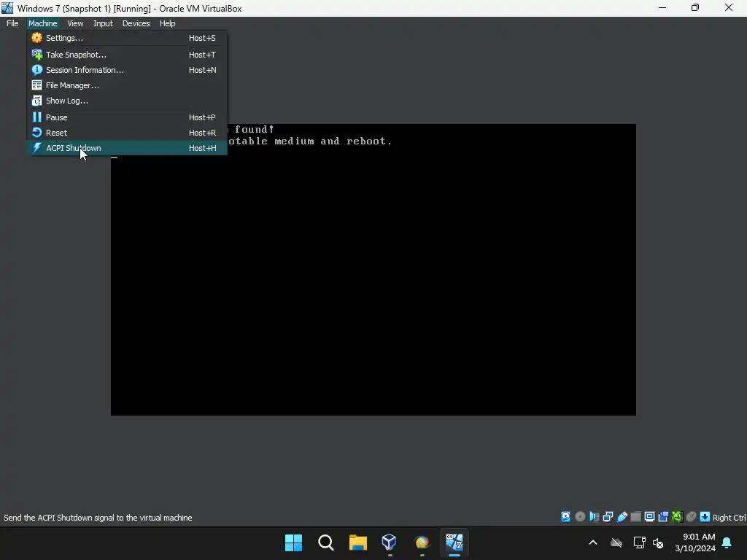
Task: Open the View menu
Action: pos(75,23)
